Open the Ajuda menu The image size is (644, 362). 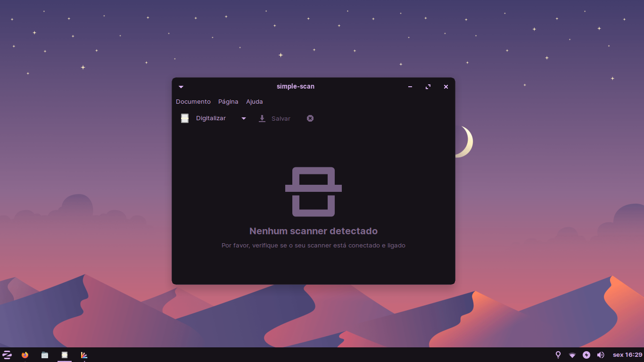click(x=255, y=102)
